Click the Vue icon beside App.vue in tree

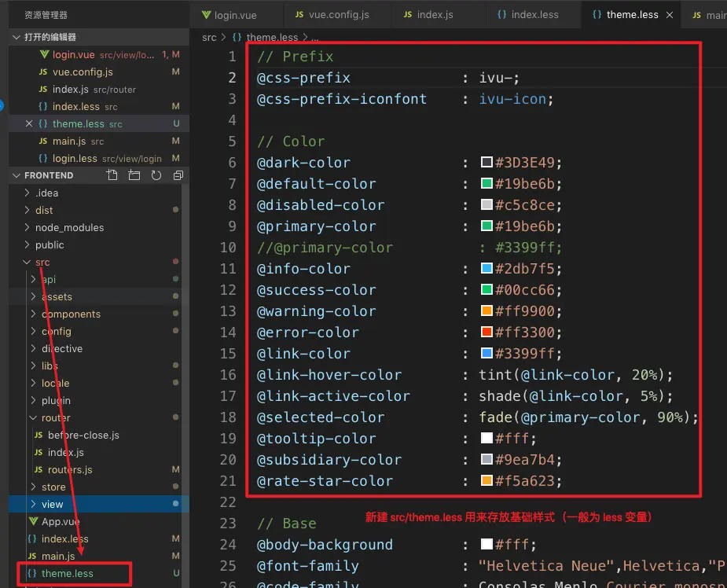pyautogui.click(x=33, y=521)
